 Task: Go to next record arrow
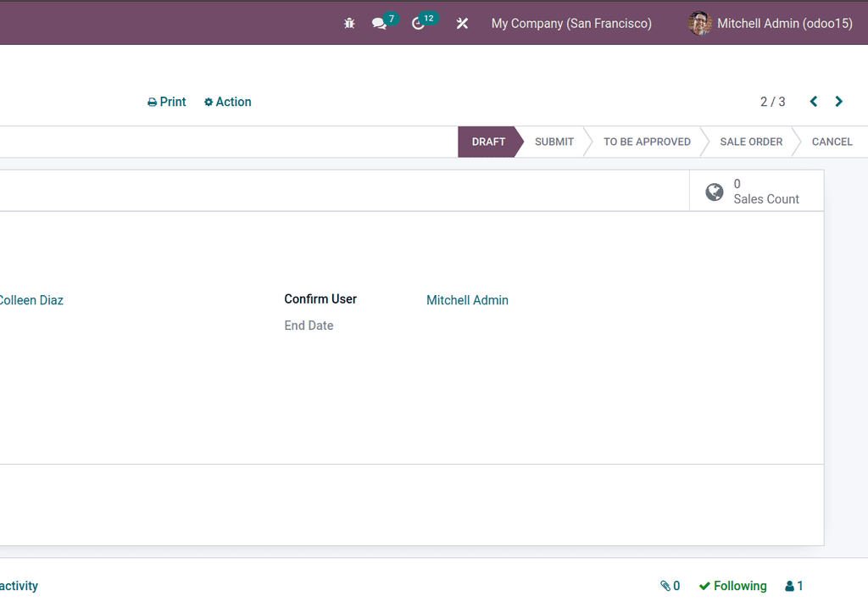click(838, 102)
